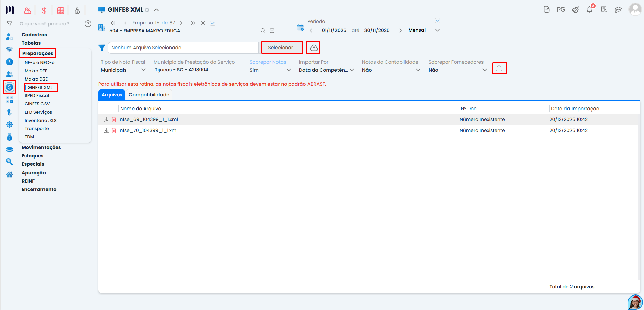Click the filter funnel icon in sidebar
This screenshot has height=310, width=644.
point(10,24)
